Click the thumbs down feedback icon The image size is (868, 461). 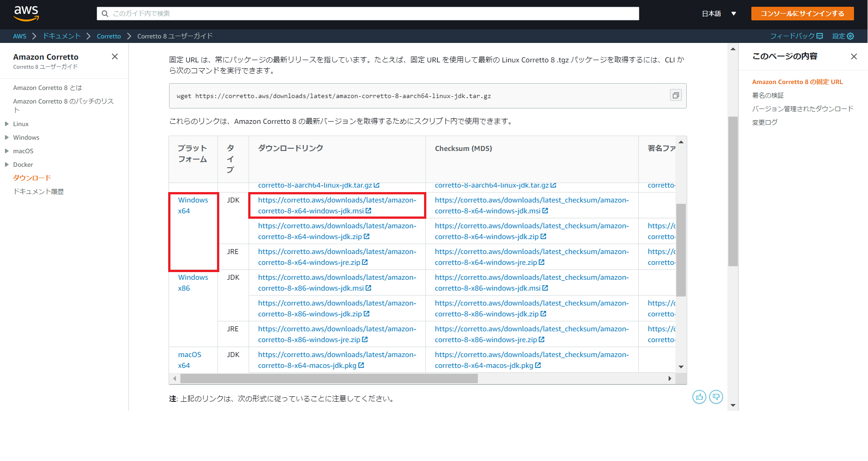[x=716, y=397]
